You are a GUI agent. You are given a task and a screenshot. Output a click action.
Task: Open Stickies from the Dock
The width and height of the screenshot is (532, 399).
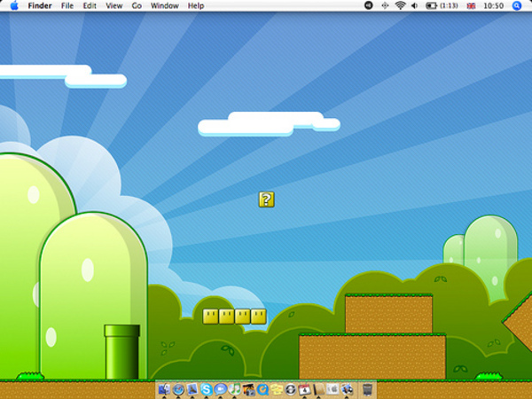pos(277,389)
